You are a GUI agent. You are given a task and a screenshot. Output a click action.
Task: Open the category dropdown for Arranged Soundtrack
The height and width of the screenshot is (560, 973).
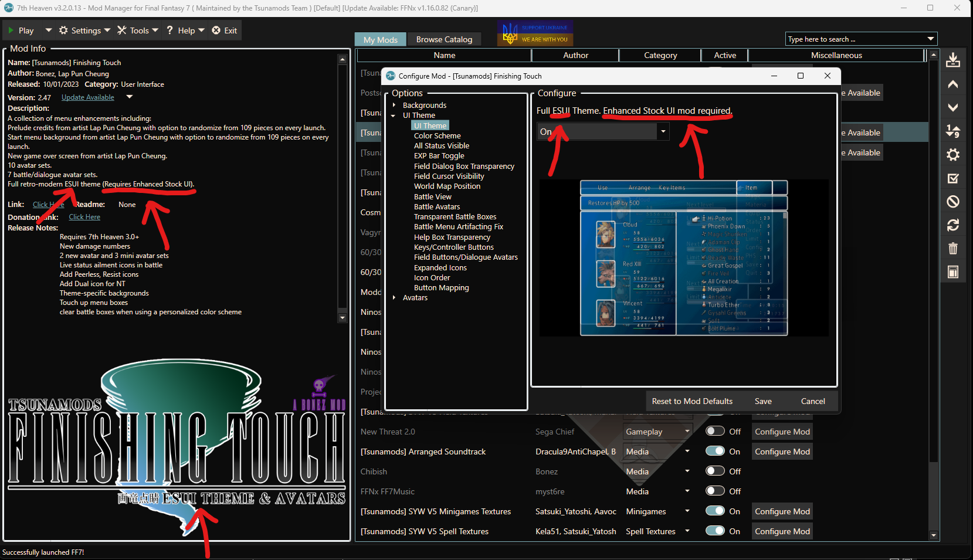(687, 451)
